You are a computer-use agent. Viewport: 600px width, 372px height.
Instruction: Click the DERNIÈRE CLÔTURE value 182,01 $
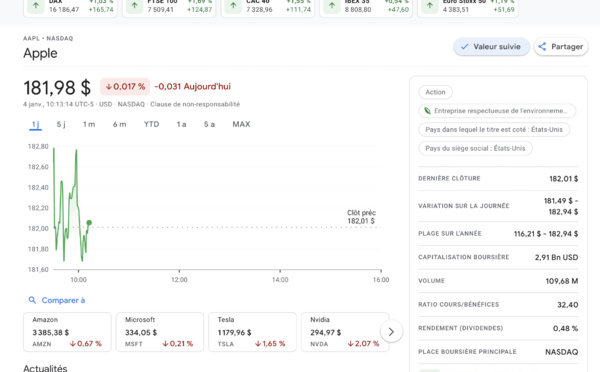(x=564, y=179)
